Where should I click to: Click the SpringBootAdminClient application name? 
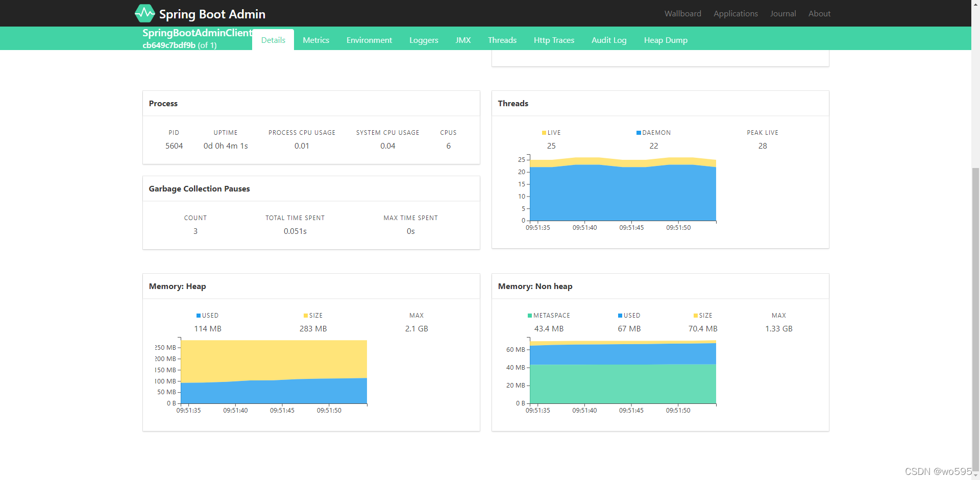[x=197, y=33]
